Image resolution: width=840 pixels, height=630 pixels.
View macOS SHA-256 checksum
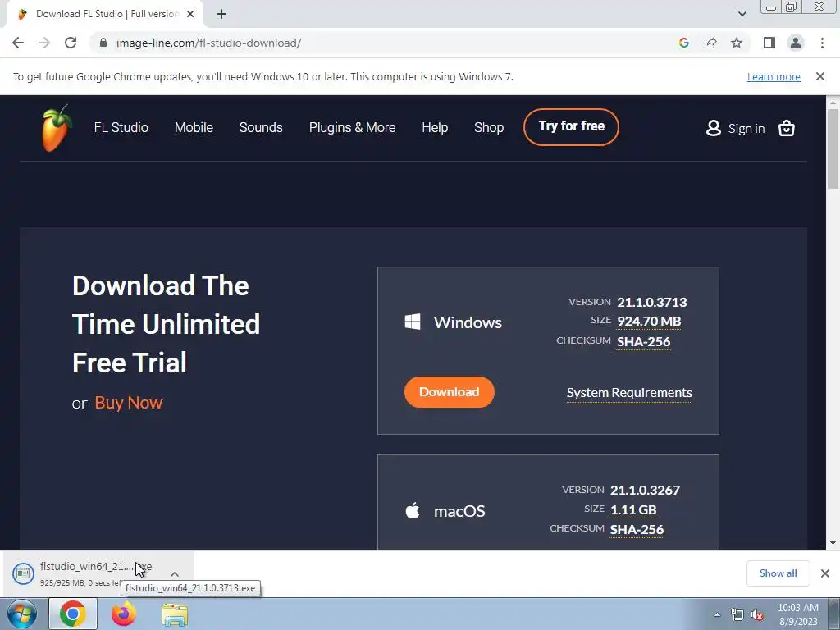[637, 530]
